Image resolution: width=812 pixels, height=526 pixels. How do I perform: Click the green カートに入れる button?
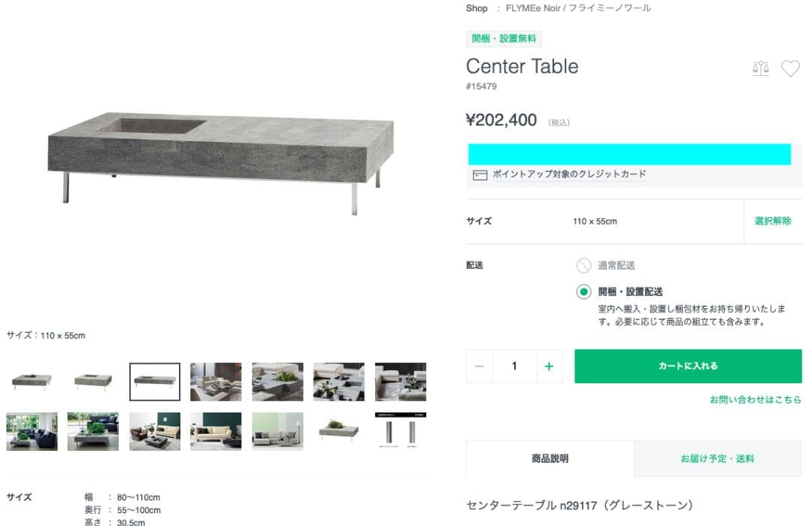pyautogui.click(x=688, y=366)
